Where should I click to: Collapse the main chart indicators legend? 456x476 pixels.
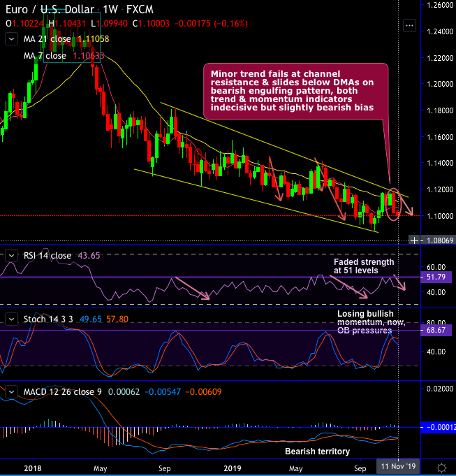[11, 39]
